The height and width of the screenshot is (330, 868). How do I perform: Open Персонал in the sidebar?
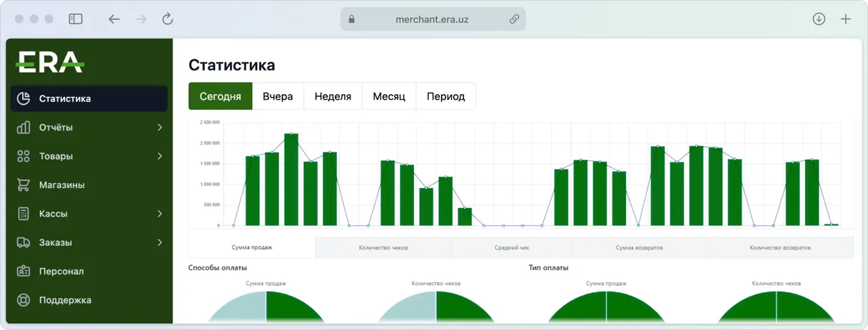[x=89, y=271]
